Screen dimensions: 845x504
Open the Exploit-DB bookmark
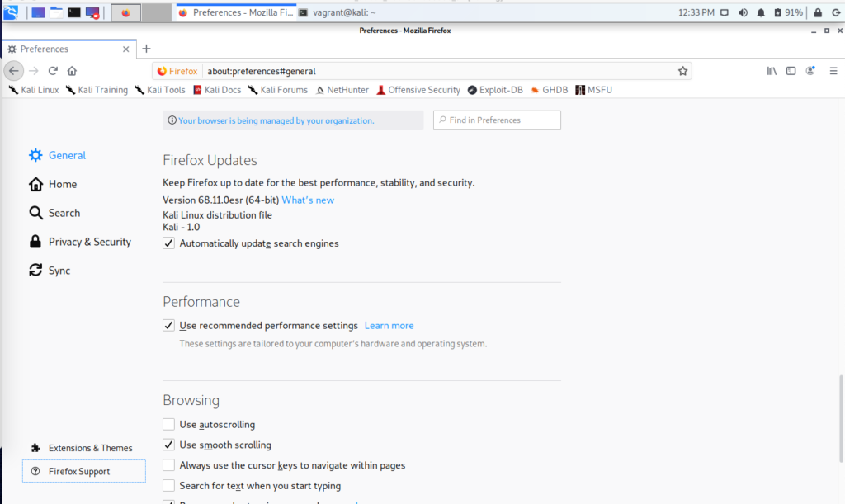click(495, 90)
